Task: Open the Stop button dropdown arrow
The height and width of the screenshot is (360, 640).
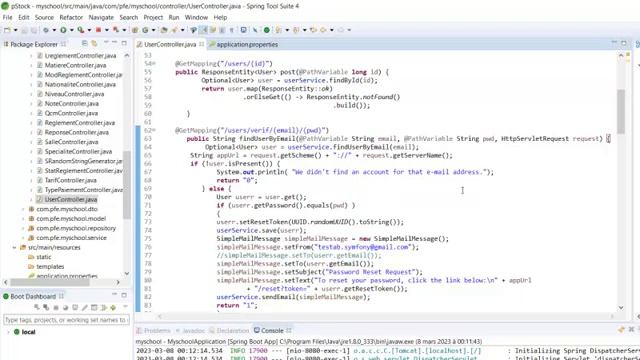Action: [x=107, y=30]
